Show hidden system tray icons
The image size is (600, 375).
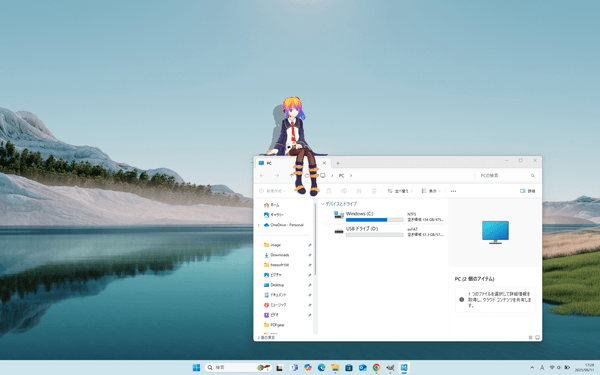tap(532, 368)
